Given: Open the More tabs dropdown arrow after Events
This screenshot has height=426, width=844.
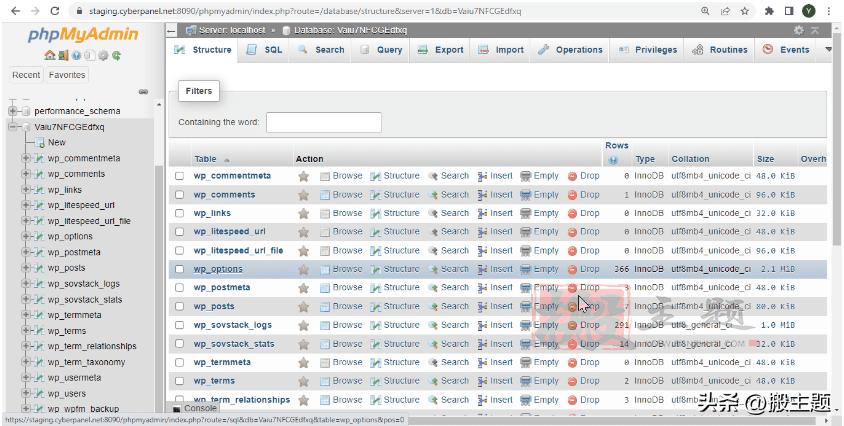Looking at the screenshot, I should [827, 50].
